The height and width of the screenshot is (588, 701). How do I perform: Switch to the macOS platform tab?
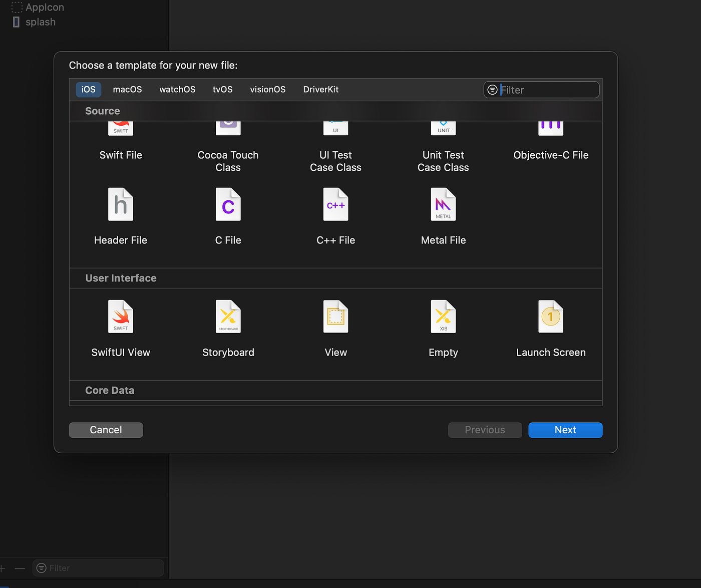[x=127, y=90]
